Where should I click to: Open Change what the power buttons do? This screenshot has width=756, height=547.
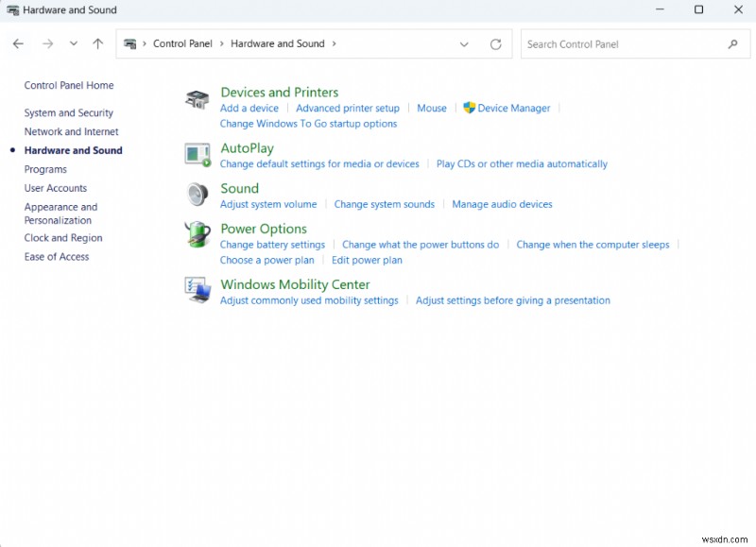[421, 245]
